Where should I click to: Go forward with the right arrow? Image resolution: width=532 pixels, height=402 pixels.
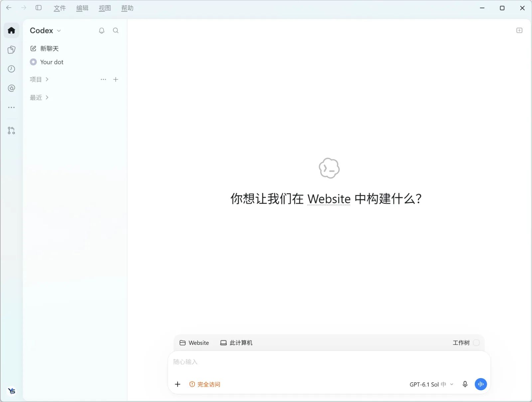tap(24, 8)
